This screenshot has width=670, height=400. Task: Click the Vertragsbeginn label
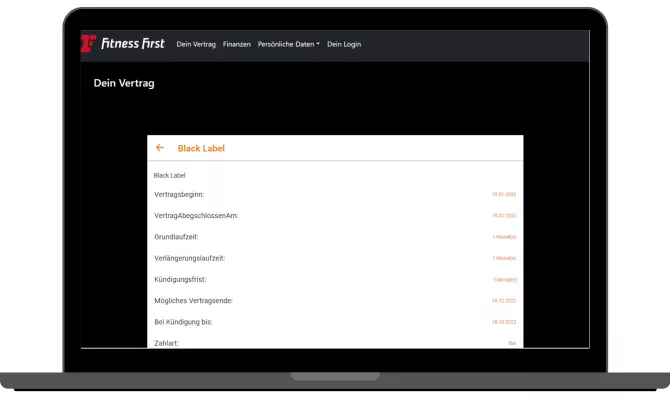[x=179, y=194]
